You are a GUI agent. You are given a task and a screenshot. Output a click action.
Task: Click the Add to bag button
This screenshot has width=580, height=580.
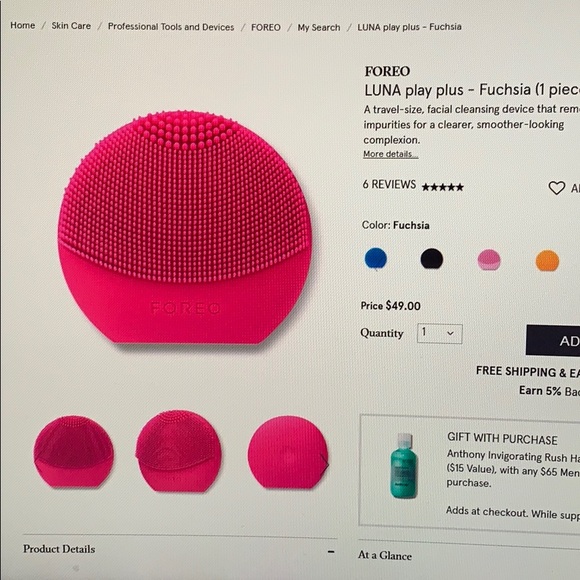(x=553, y=340)
